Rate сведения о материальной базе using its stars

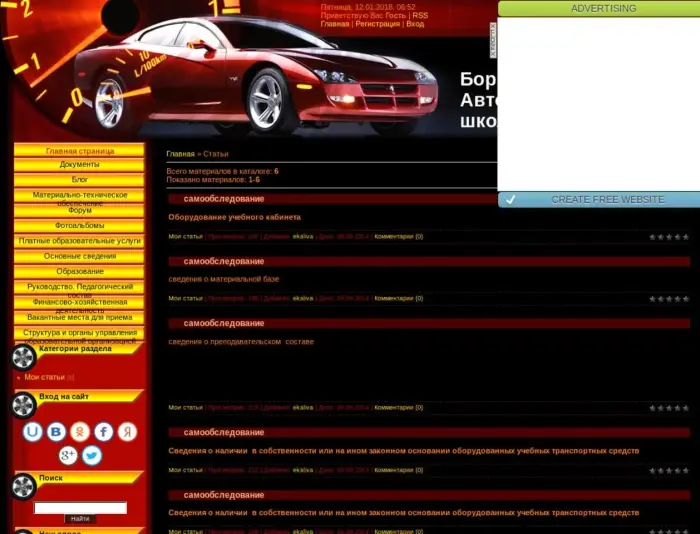[x=669, y=299]
